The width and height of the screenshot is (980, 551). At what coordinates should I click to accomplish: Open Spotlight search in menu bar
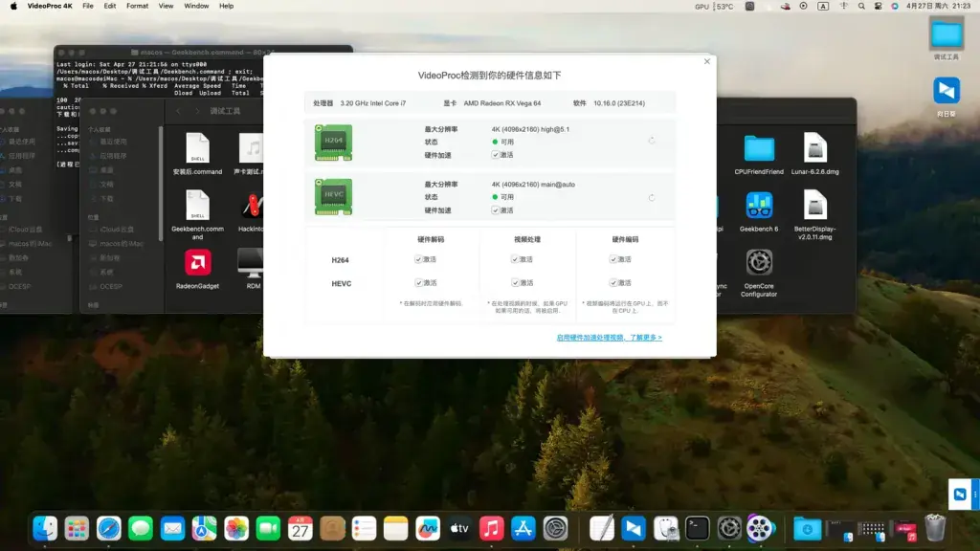[861, 7]
